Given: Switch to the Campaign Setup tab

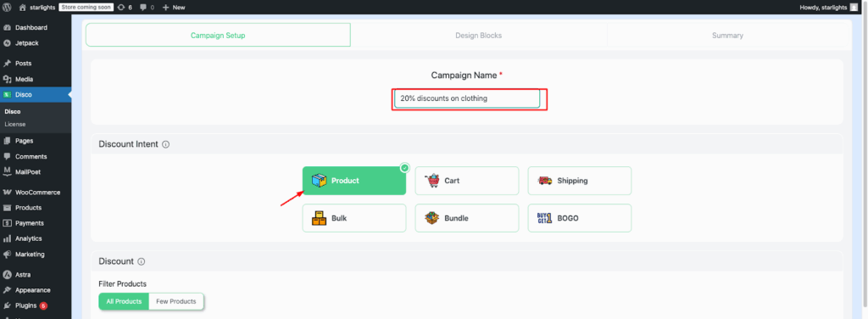Looking at the screenshot, I should (x=218, y=35).
